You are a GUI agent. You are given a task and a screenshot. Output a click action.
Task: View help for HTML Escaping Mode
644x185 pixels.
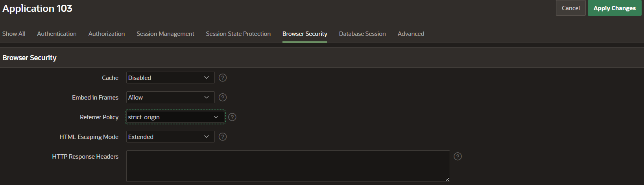pos(223,137)
